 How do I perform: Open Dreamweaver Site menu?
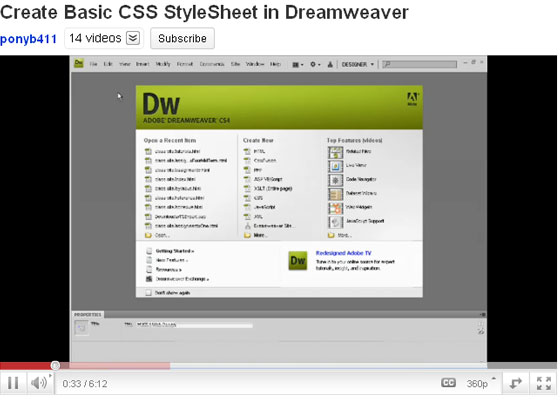(235, 64)
